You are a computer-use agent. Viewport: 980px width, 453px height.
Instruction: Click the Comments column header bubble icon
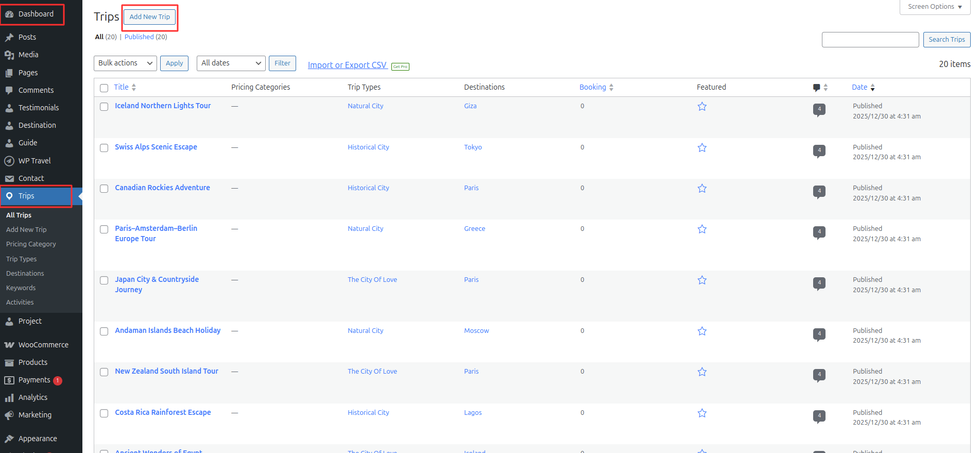[816, 88]
